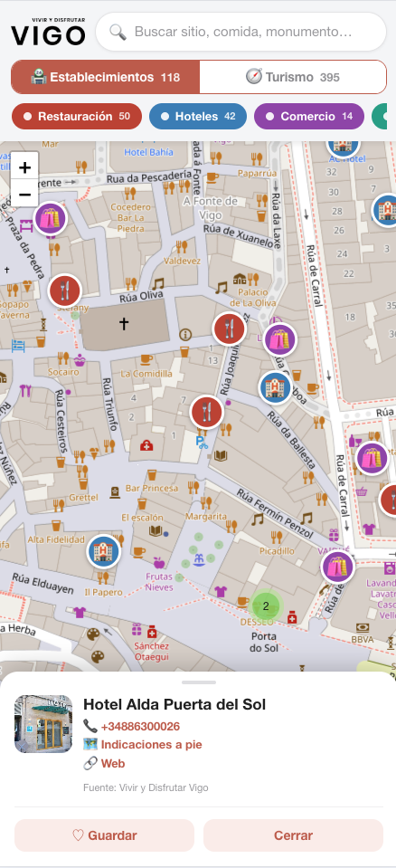
Task: Save the hotel with Guardar button
Action: (105, 835)
